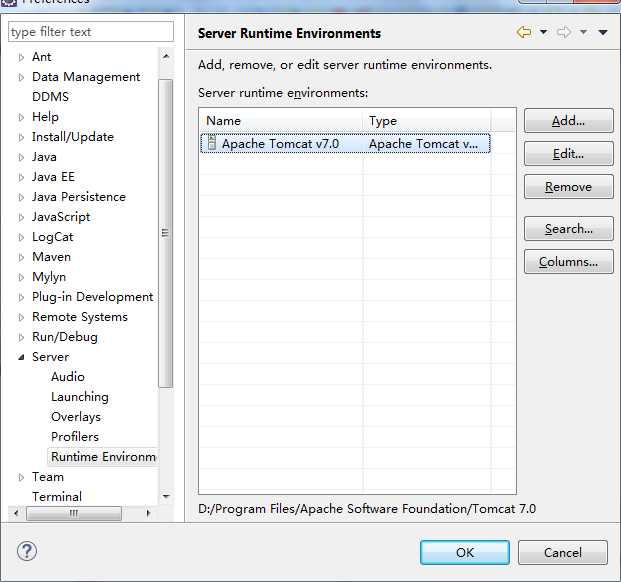
Task: Confirm with the OK button
Action: 465,552
